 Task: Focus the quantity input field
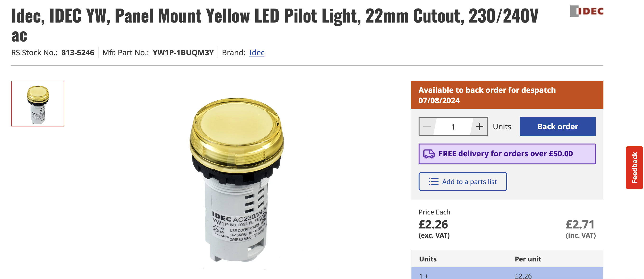click(453, 126)
